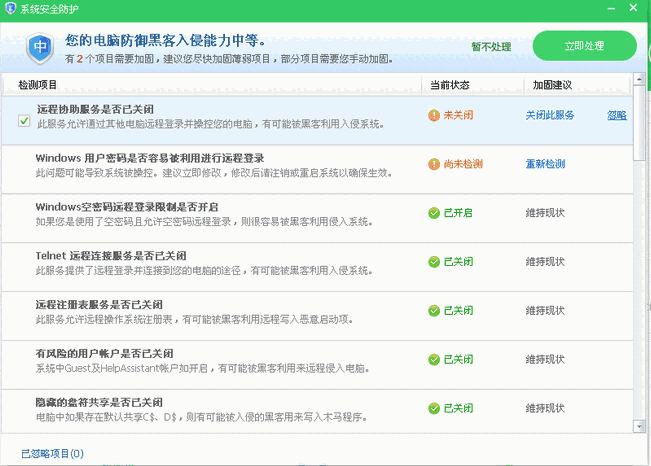Click 维持现状 in 远程注册表服务 row
The height and width of the screenshot is (466, 651).
pos(545,311)
